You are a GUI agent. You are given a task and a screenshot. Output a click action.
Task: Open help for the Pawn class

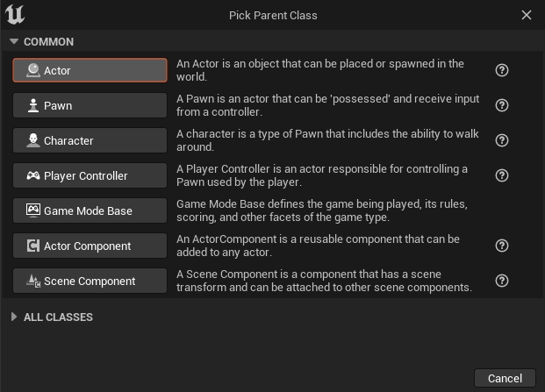[x=502, y=105]
